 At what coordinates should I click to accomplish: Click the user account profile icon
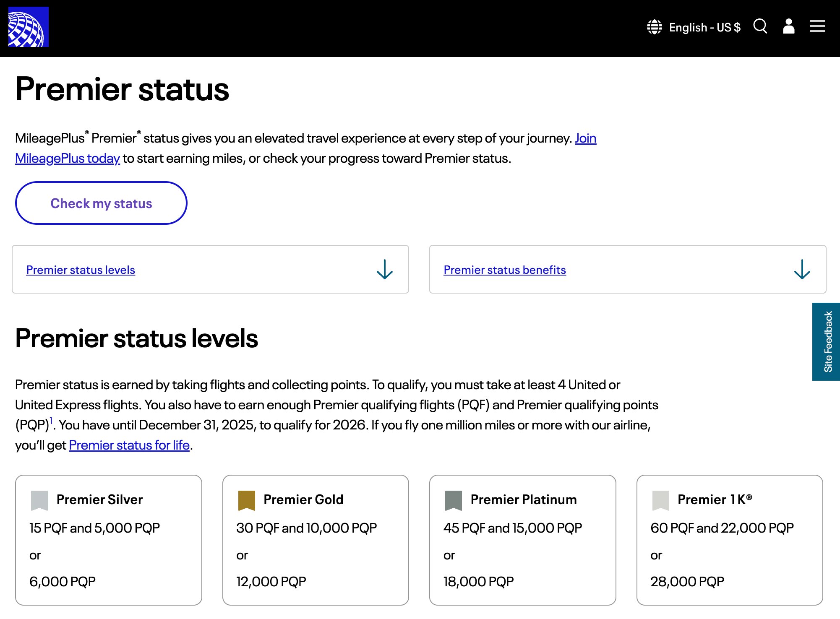[x=788, y=26]
